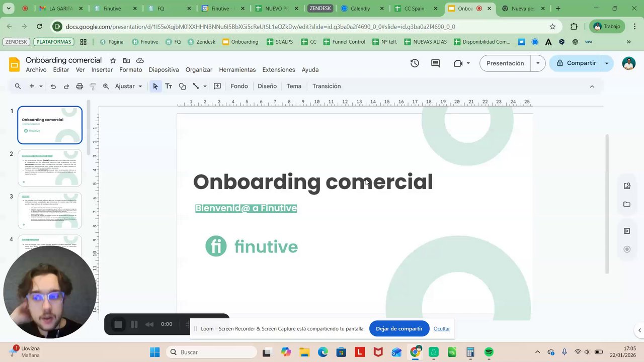Open Spotify from the taskbar

coord(489,352)
